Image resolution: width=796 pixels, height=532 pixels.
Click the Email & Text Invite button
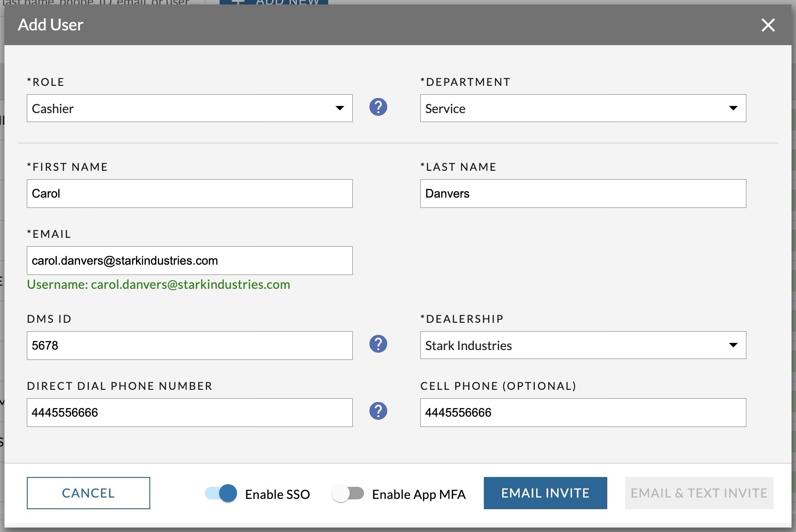pyautogui.click(x=699, y=493)
